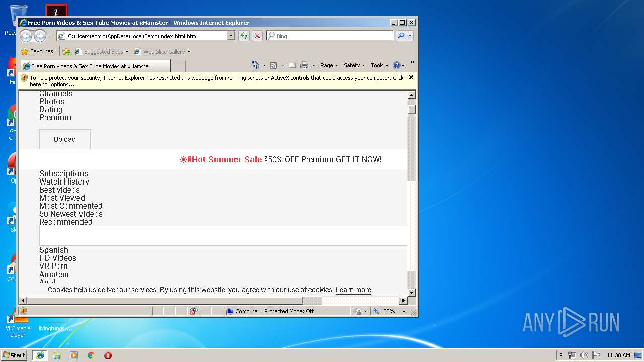644x362 pixels.
Task: Click the Learn more cookies link
Action: pyautogui.click(x=353, y=290)
